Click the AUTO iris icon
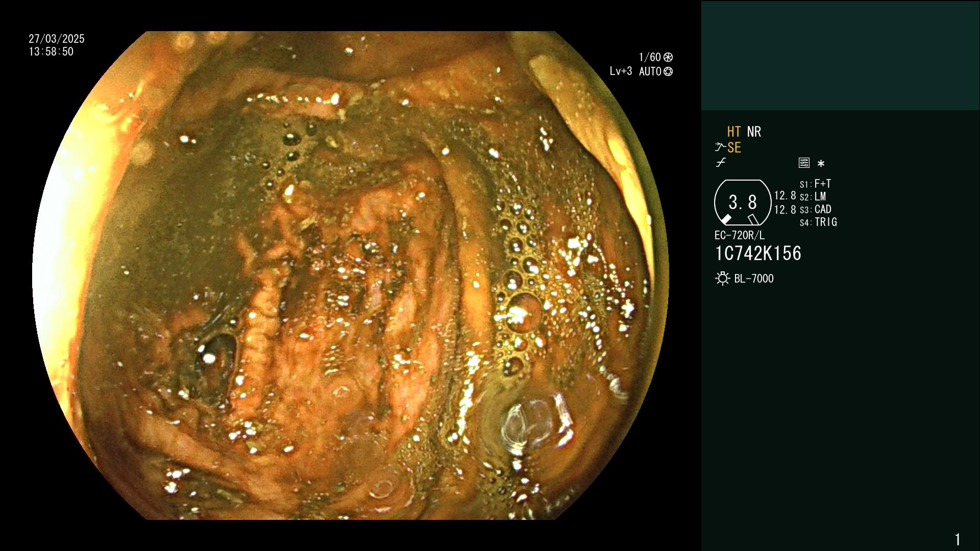 668,71
